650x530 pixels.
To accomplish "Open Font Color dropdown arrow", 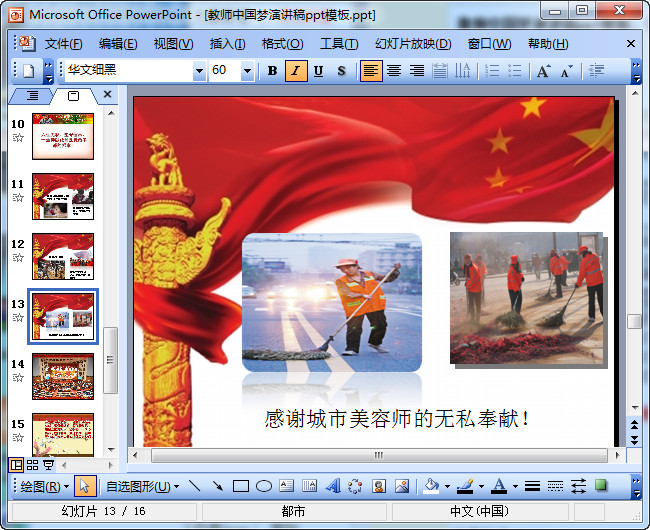I will click(x=515, y=486).
